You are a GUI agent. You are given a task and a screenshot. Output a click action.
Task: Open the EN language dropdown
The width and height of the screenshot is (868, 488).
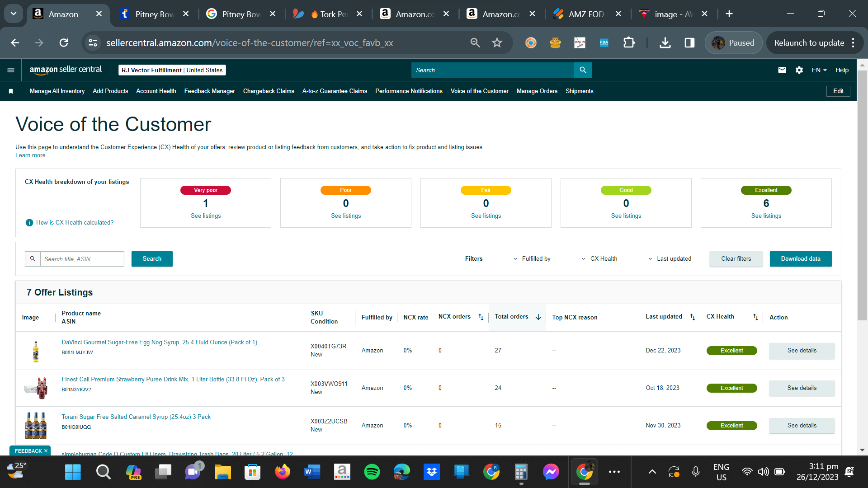point(819,70)
